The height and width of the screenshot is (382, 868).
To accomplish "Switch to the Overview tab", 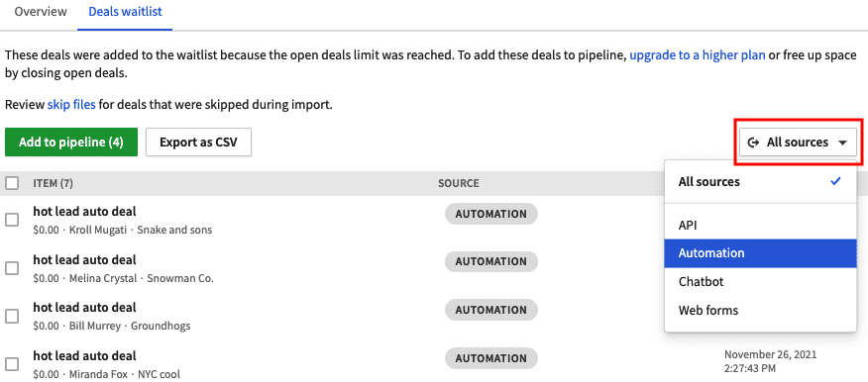I will coord(41,12).
